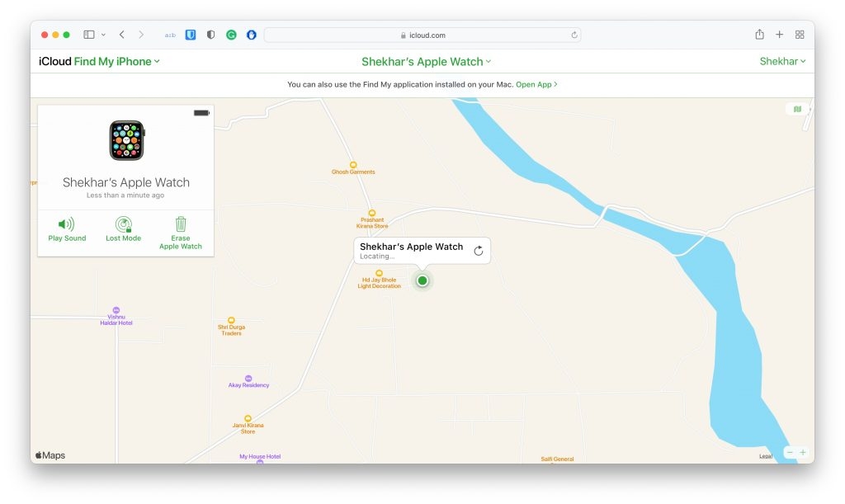Go forward with the Safari forward arrow

141,35
